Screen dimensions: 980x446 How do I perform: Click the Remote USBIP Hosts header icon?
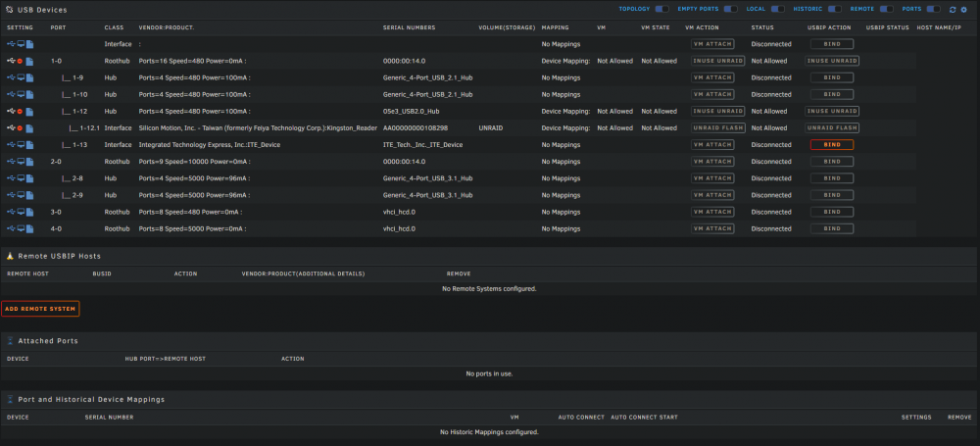click(10, 256)
